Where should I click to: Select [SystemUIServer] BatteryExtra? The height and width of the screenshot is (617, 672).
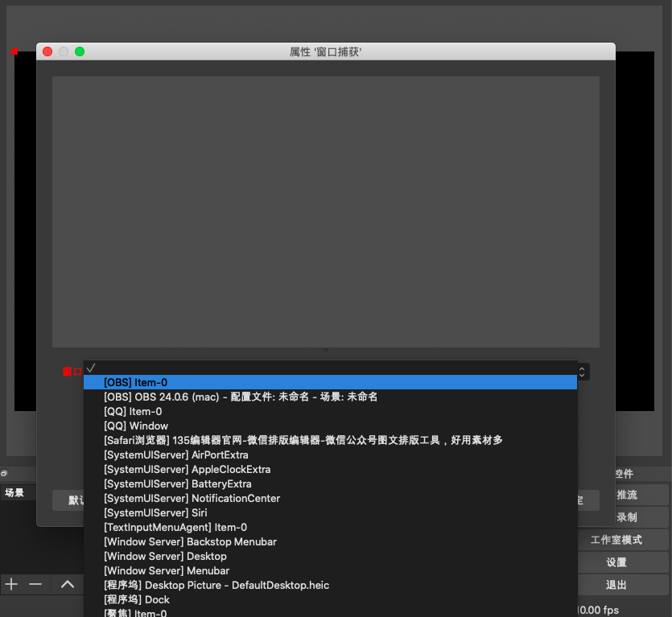[x=330, y=483]
